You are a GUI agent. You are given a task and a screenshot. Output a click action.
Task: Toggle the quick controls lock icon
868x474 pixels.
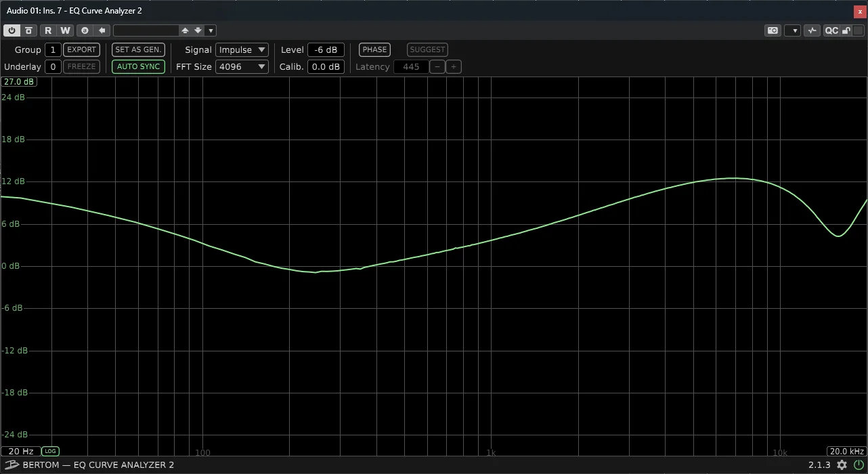846,30
